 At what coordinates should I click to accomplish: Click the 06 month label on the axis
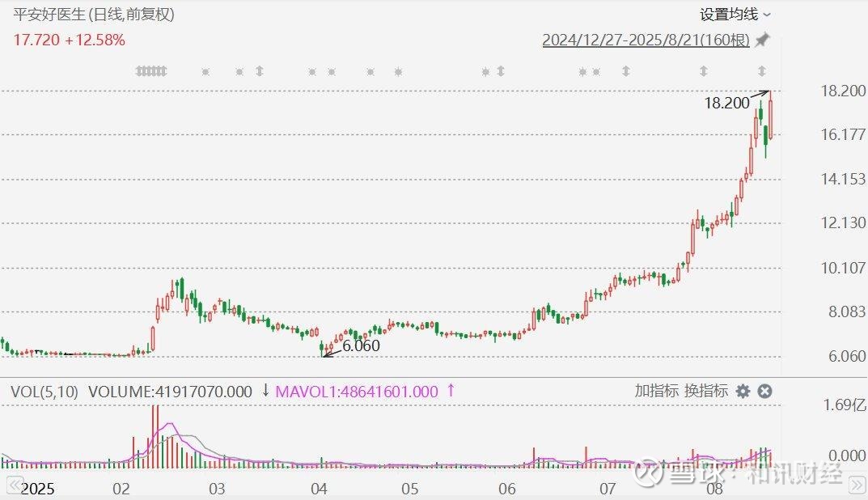coord(507,489)
